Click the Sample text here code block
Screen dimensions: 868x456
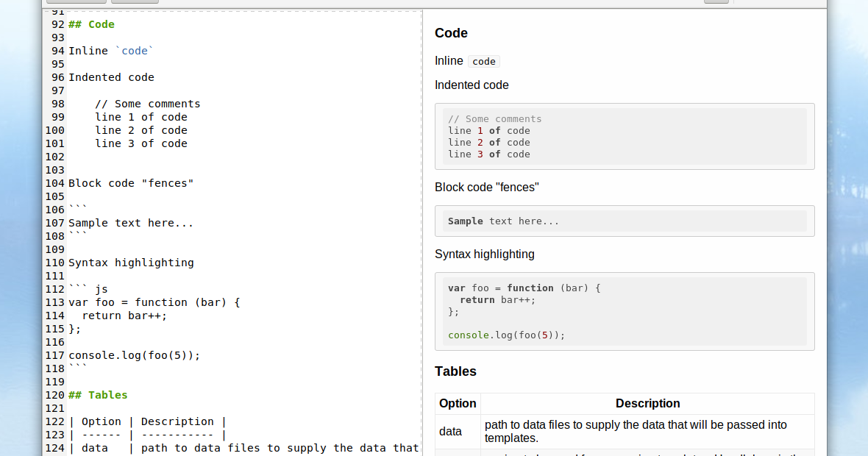click(x=625, y=221)
